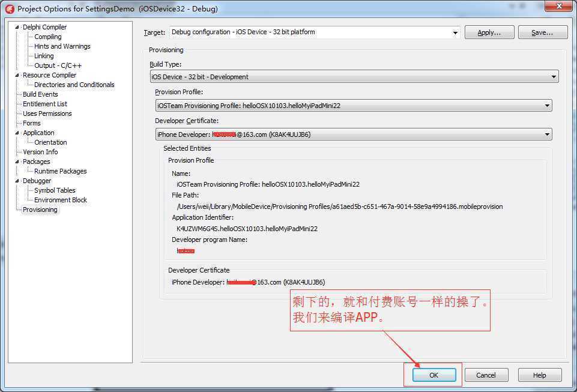Open the Developer Certificate dropdown

pyautogui.click(x=547, y=134)
